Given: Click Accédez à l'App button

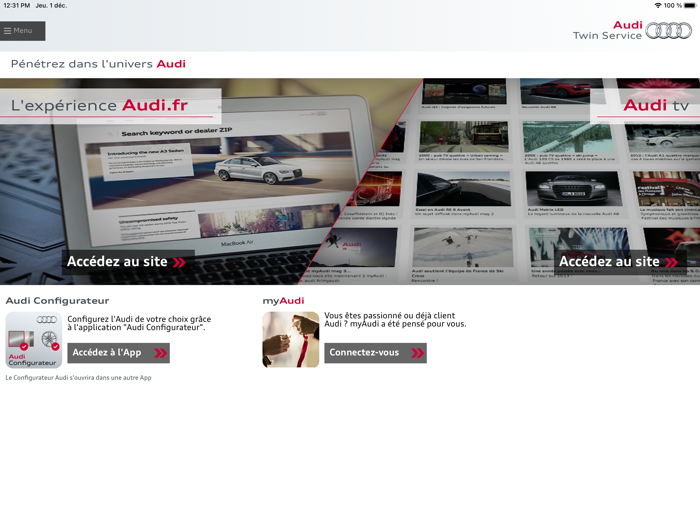Looking at the screenshot, I should [x=118, y=353].
